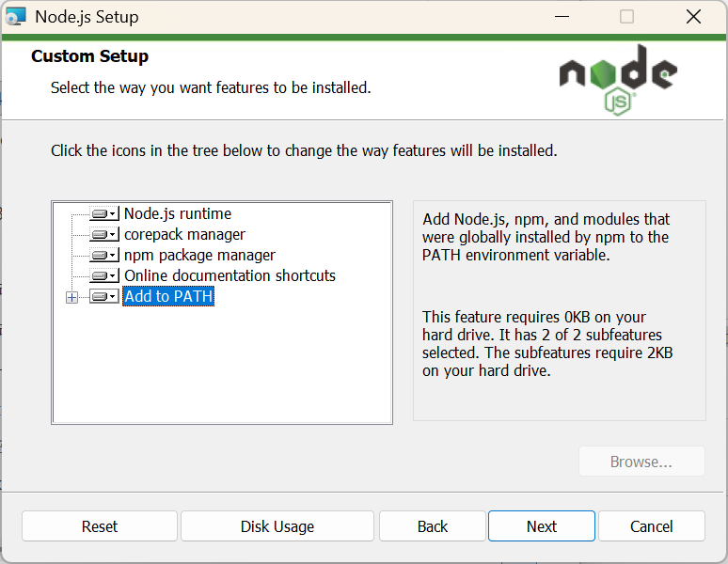Image resolution: width=728 pixels, height=564 pixels.
Task: Open install options for npm package manager
Action: tap(104, 255)
